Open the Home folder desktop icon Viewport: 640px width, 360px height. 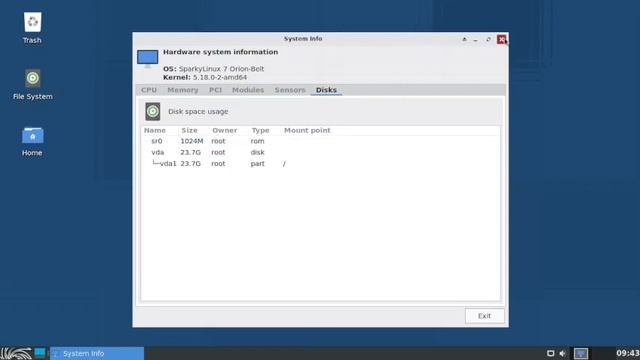tap(32, 141)
